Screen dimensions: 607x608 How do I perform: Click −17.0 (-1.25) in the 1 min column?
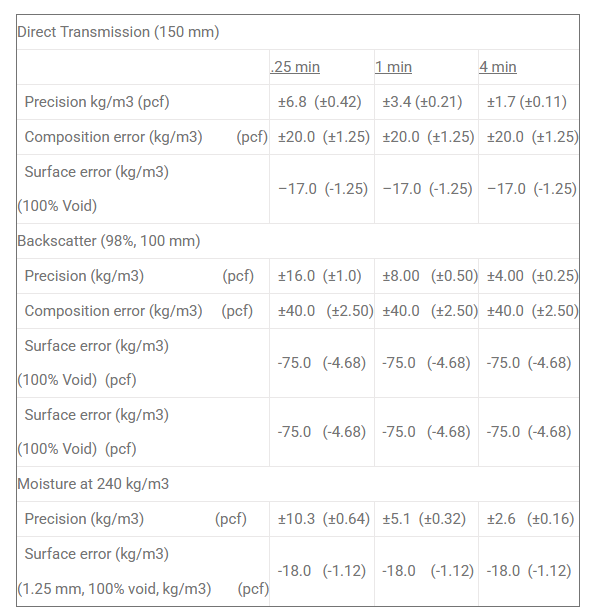coord(427,189)
